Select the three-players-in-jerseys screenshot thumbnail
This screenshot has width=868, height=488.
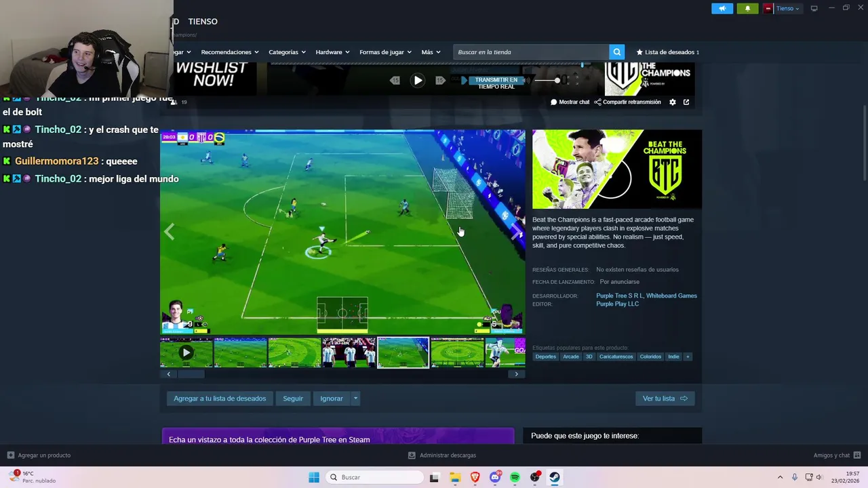(349, 352)
